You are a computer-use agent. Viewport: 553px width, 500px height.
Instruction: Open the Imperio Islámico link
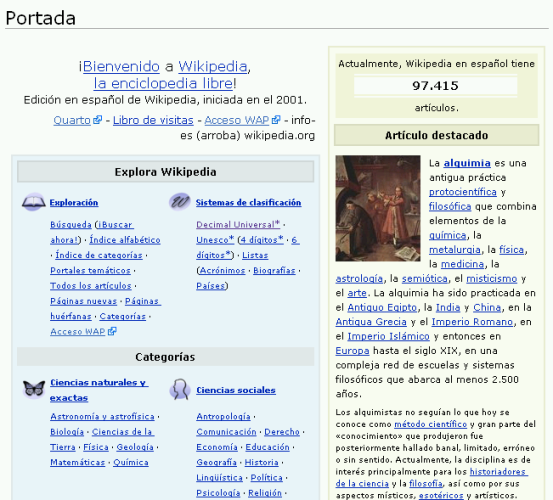click(x=388, y=337)
